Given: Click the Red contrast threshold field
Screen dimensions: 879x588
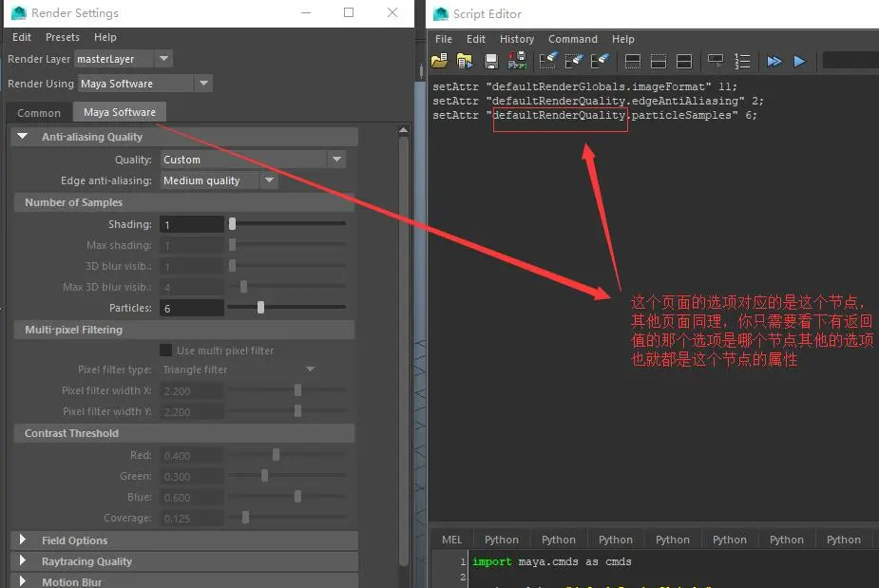Looking at the screenshot, I should pyautogui.click(x=192, y=456).
